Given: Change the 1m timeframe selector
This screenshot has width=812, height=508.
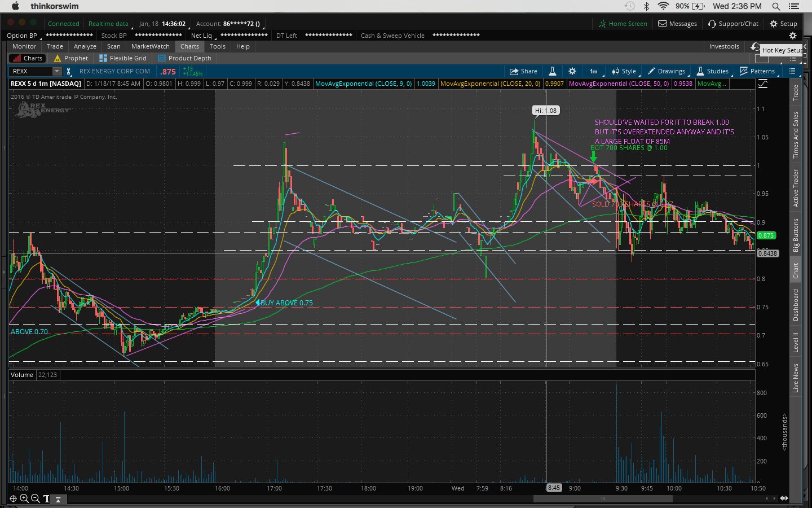Looking at the screenshot, I should pos(594,71).
